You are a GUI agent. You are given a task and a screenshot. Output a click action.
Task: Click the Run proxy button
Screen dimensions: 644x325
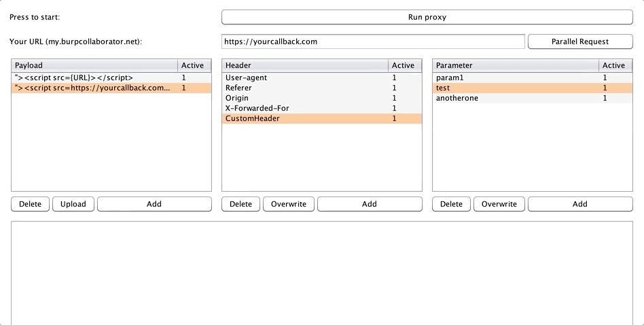427,17
